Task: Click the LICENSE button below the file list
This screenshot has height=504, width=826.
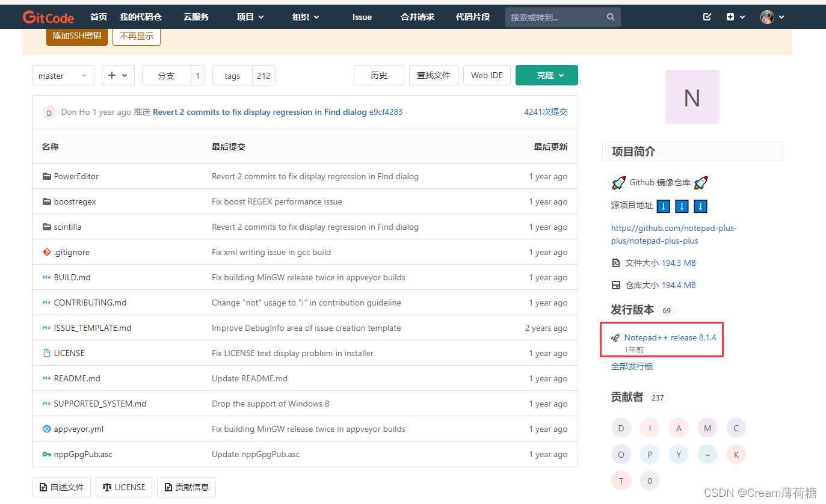Action: 124,487
